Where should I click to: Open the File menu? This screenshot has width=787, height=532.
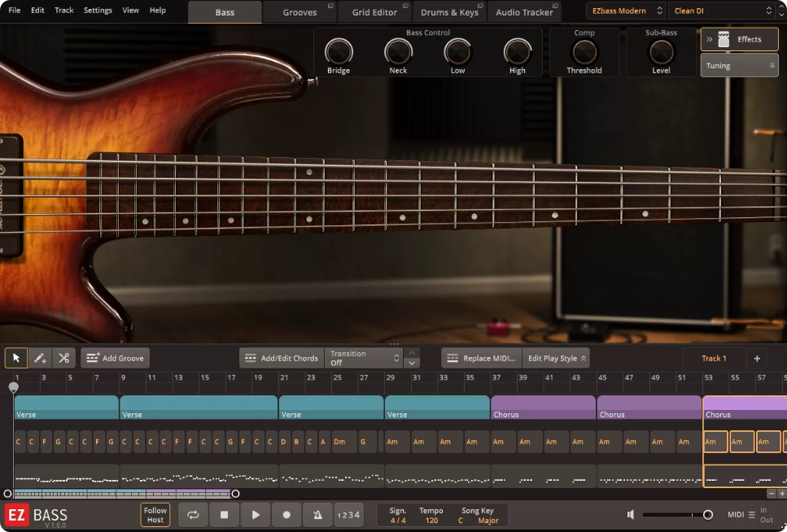point(15,10)
